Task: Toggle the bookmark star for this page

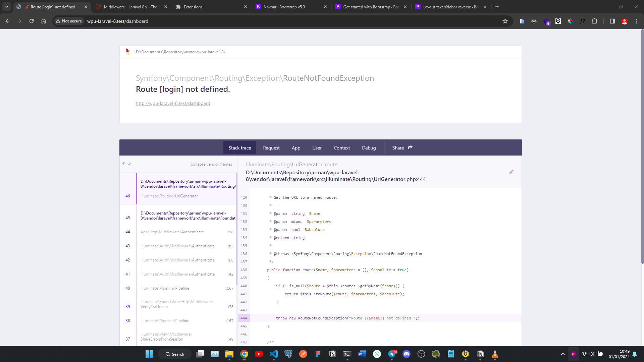Action: (505, 21)
